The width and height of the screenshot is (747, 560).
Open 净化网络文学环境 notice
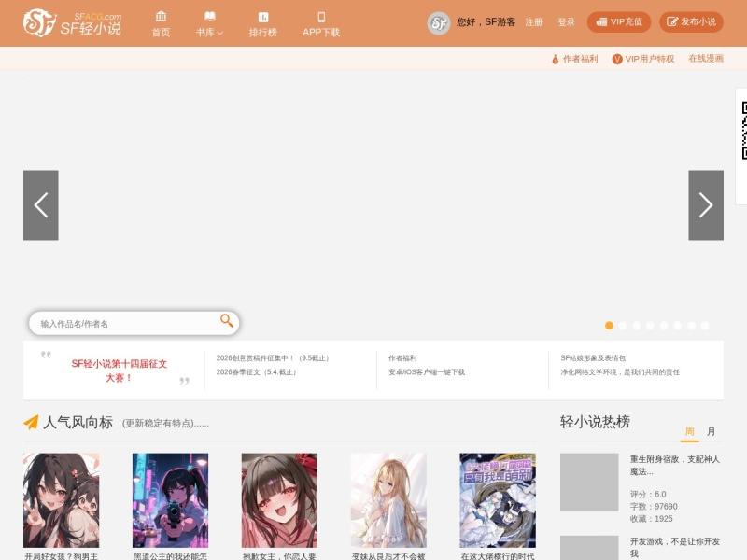620,371
